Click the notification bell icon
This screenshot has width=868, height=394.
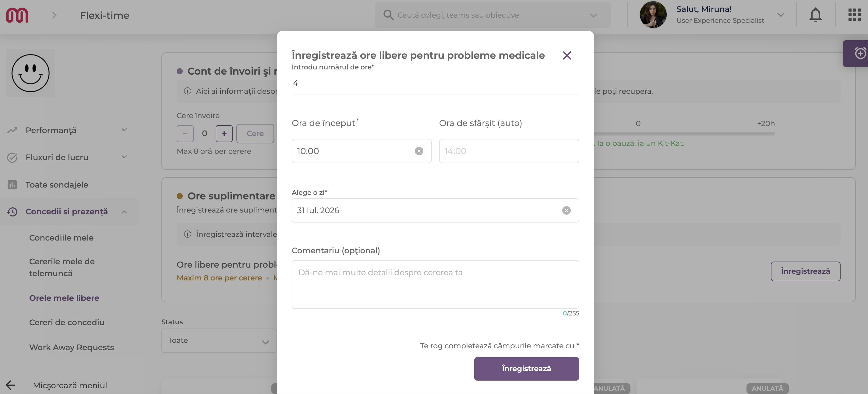(815, 15)
